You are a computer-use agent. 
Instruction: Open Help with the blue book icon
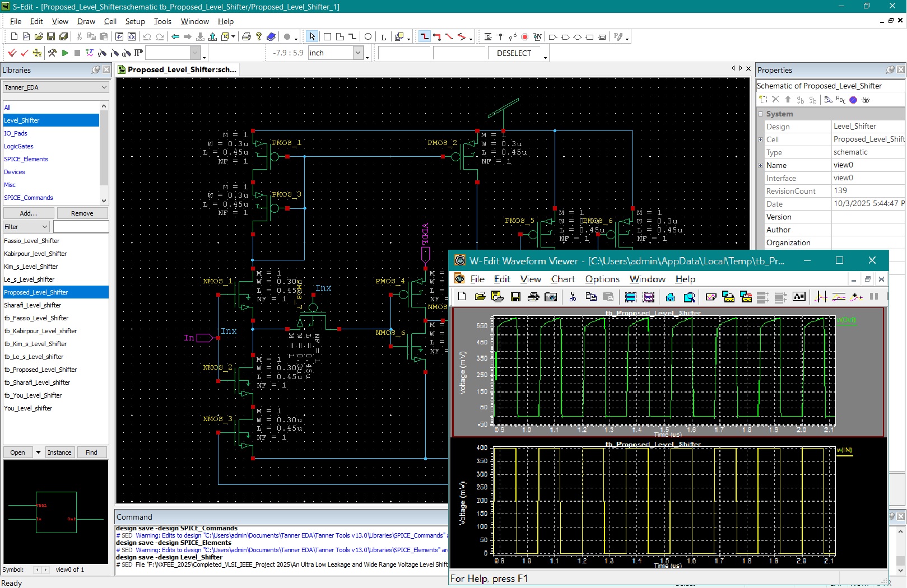(271, 36)
